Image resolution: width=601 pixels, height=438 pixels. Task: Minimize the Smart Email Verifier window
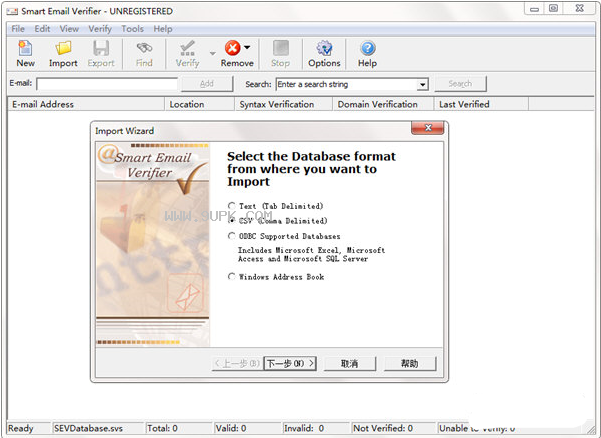pyautogui.click(x=534, y=8)
